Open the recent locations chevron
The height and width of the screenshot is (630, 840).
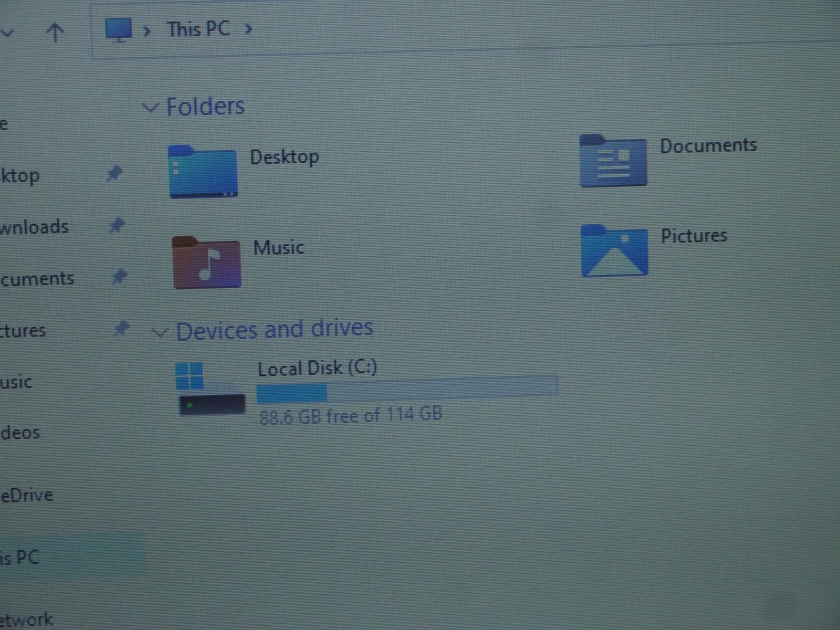tap(6, 33)
